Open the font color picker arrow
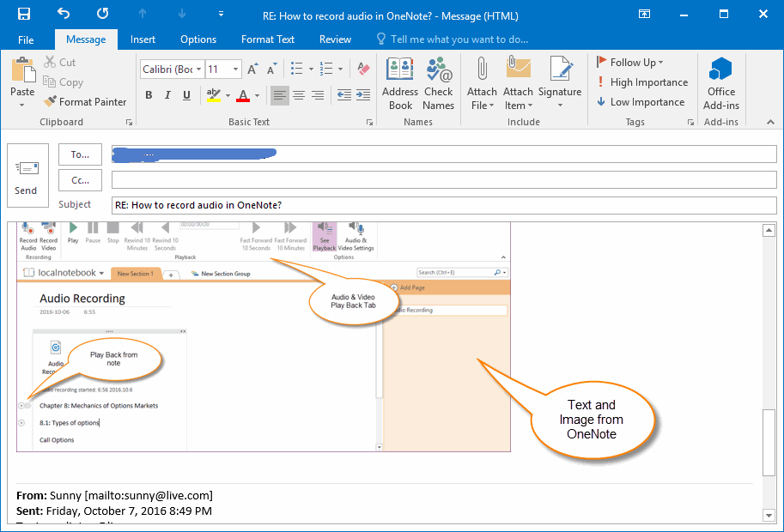Image resolution: width=784 pixels, height=532 pixels. click(x=257, y=95)
